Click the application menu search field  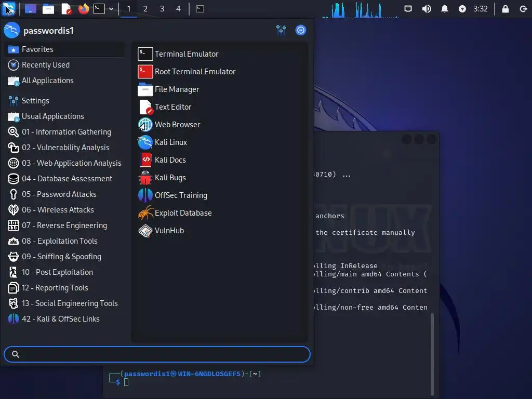[157, 354]
